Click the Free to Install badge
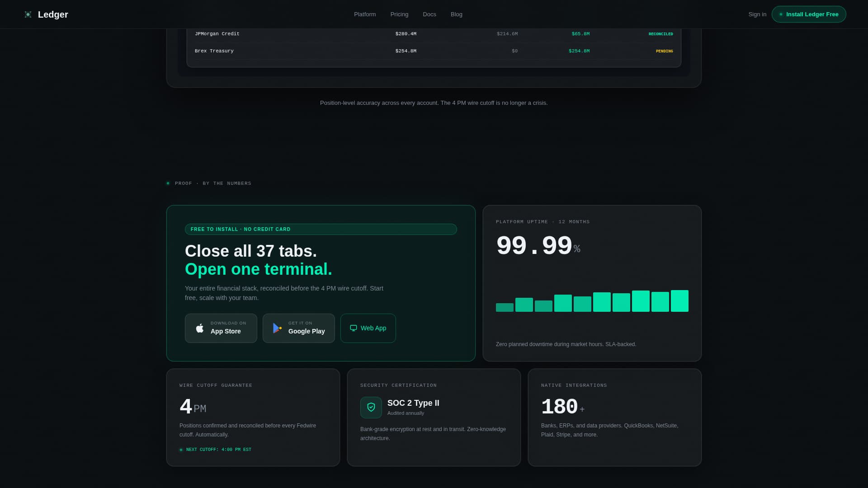Viewport: 868px width, 488px height. 321,230
